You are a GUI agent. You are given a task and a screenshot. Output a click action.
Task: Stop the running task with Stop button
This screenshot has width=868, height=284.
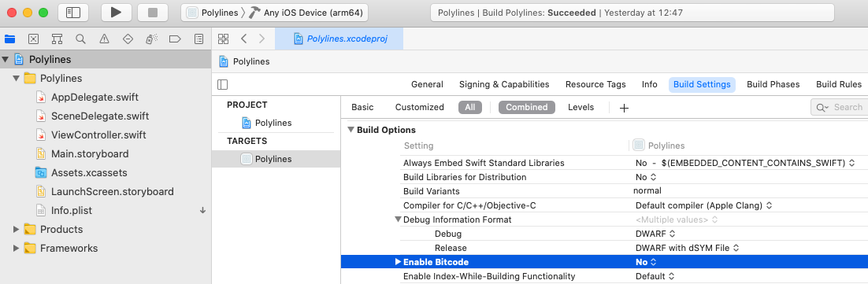[x=153, y=12]
